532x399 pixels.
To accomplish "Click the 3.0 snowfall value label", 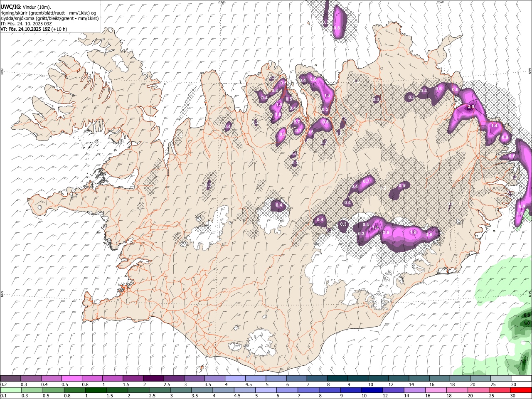I will pos(470,107).
